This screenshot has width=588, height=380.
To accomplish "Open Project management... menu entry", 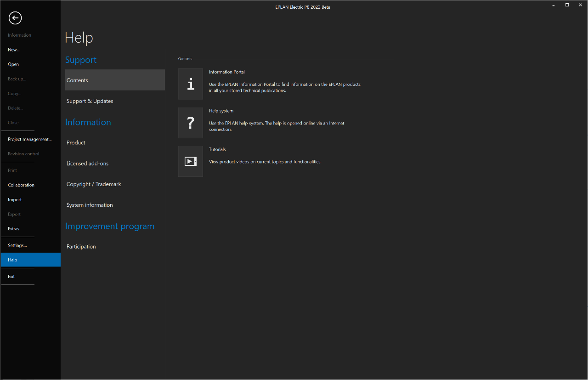I will click(30, 139).
